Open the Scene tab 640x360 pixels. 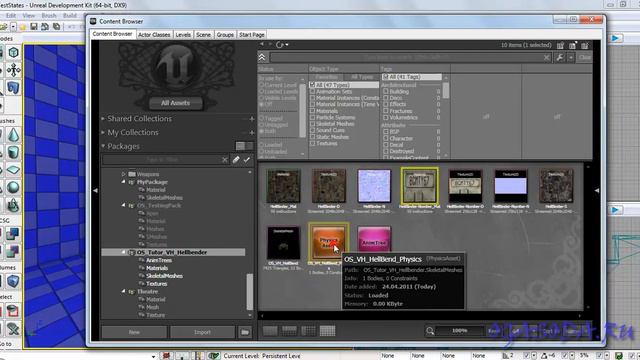click(203, 35)
